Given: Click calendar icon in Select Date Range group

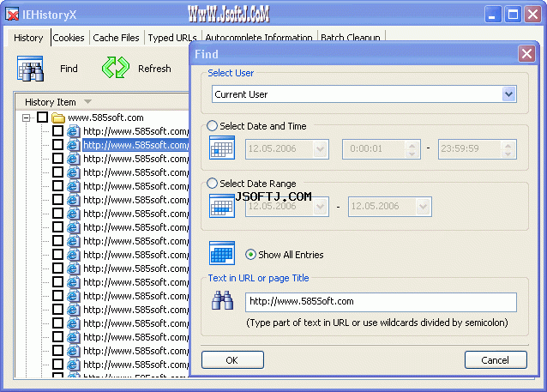Looking at the screenshot, I should (222, 206).
